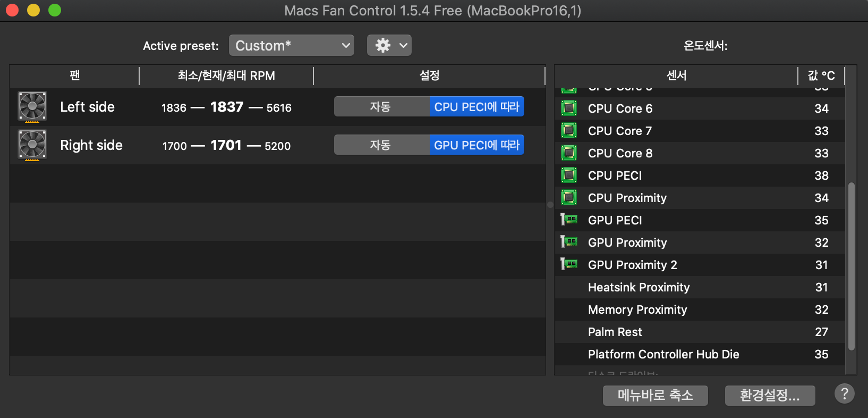This screenshot has height=418, width=868.
Task: Click Left side minimum RPM 1836
Action: click(174, 108)
